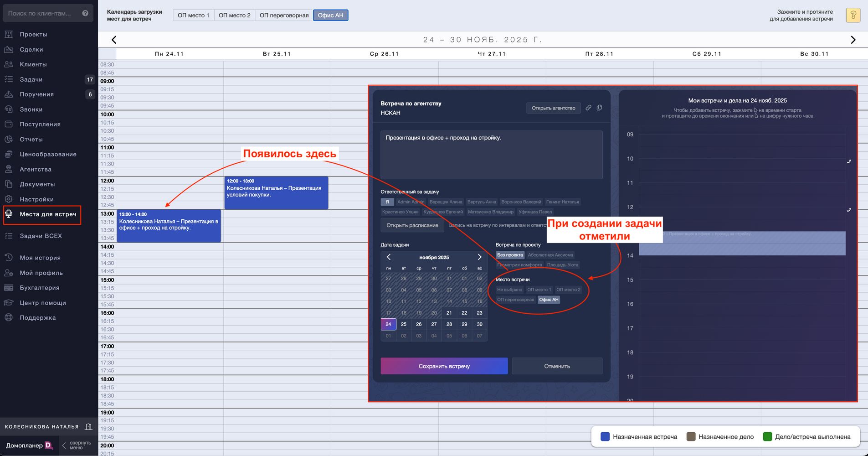
Task: Go to next week in calendar
Action: 853,40
